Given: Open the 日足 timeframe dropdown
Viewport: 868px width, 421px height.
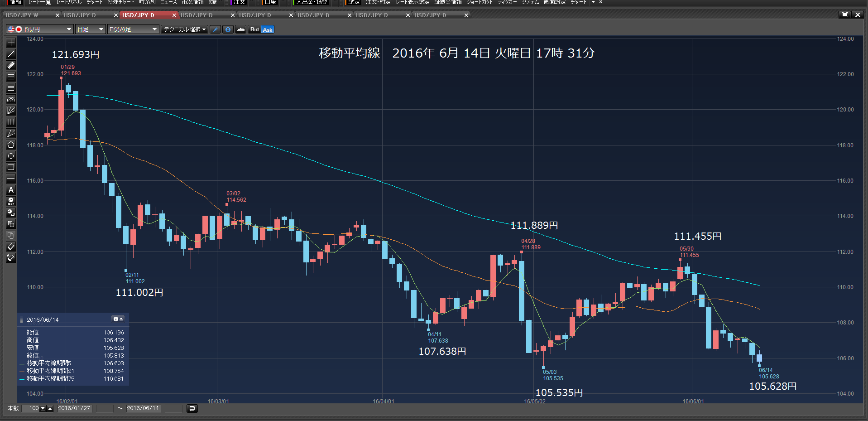Looking at the screenshot, I should [91, 29].
